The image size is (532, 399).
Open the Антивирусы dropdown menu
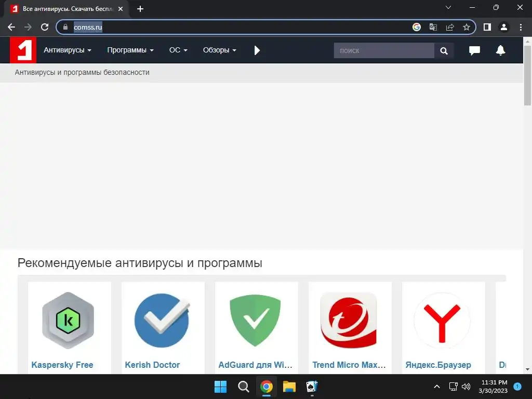(67, 50)
